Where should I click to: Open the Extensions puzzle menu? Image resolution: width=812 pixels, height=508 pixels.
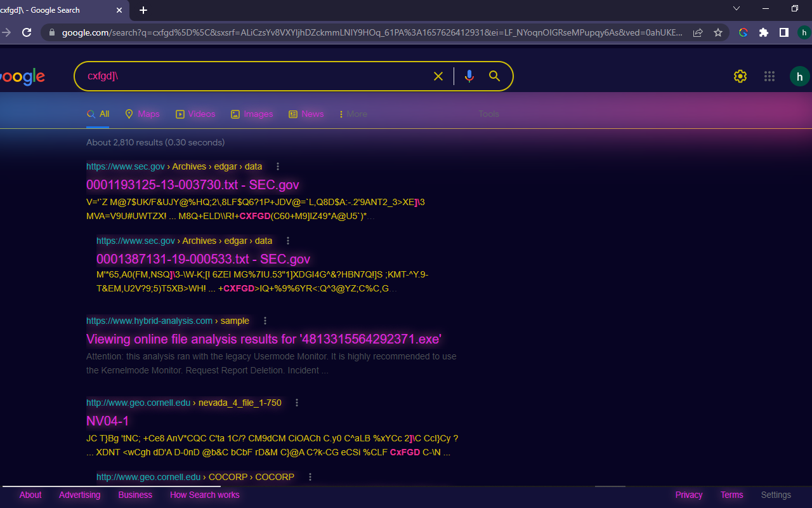[x=764, y=32]
